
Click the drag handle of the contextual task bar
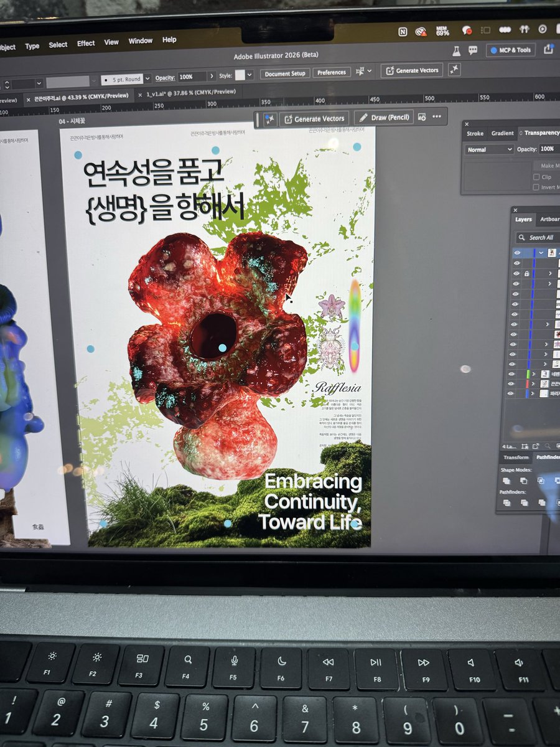pos(257,120)
